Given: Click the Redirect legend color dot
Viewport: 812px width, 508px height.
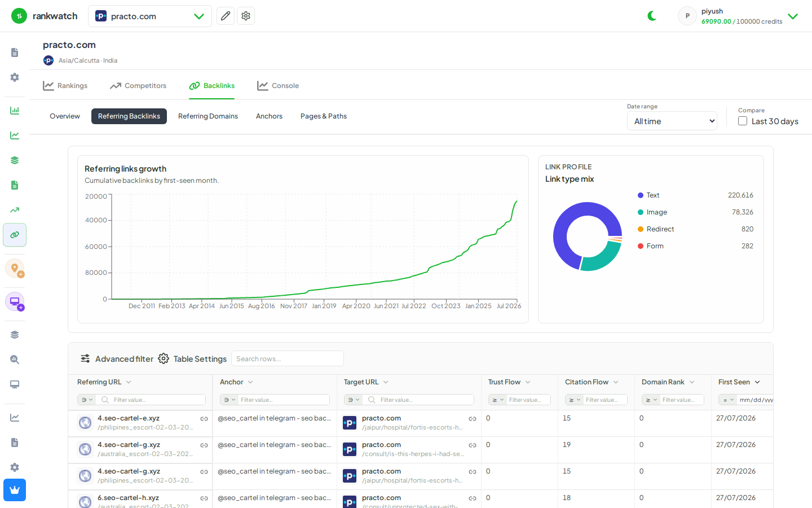Looking at the screenshot, I should [x=641, y=229].
